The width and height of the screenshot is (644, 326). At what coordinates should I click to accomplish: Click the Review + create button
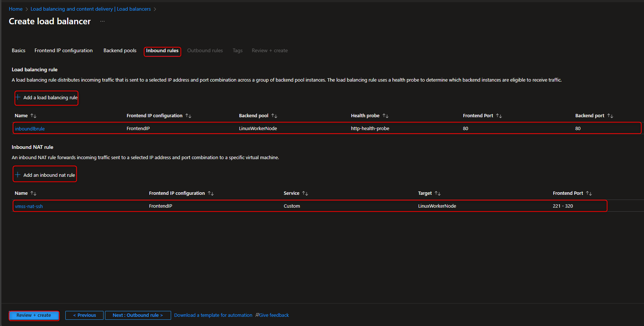click(x=34, y=315)
